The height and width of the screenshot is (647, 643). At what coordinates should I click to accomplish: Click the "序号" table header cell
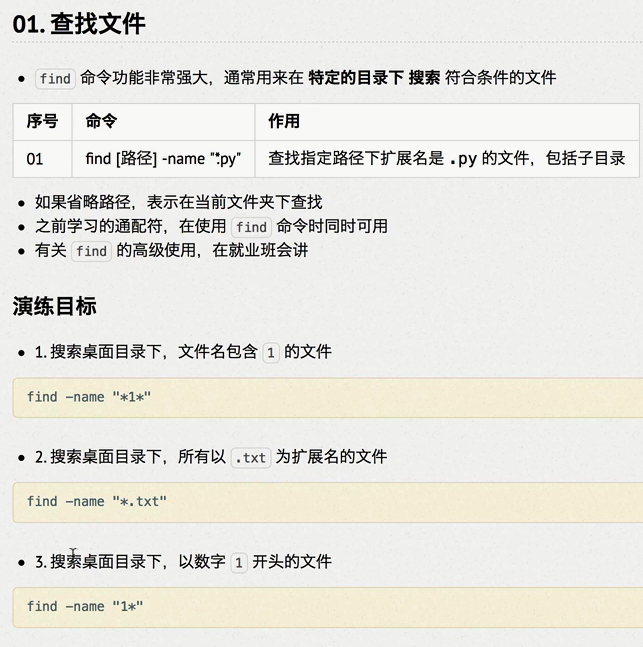point(42,121)
